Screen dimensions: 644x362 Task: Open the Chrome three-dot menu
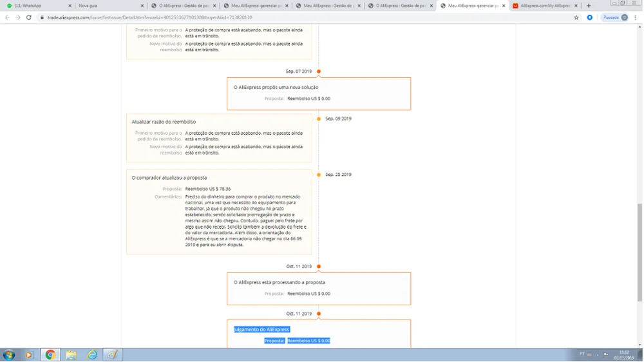point(636,17)
